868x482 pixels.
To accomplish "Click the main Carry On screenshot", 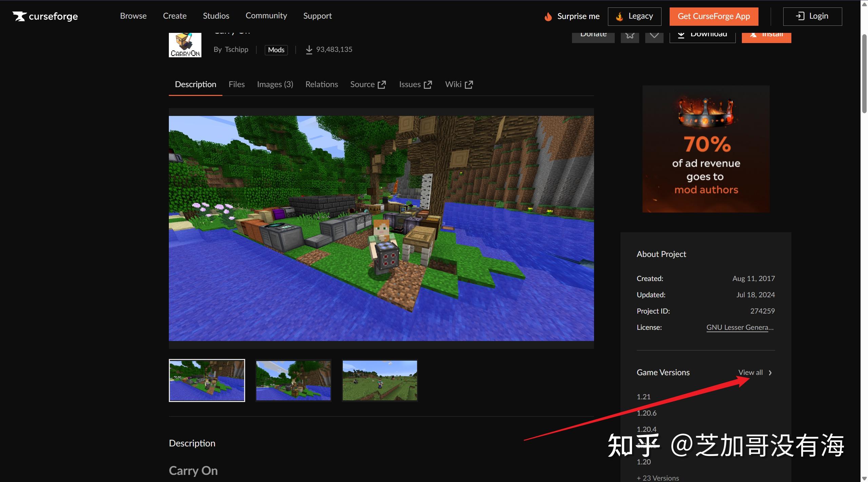I will pyautogui.click(x=381, y=228).
